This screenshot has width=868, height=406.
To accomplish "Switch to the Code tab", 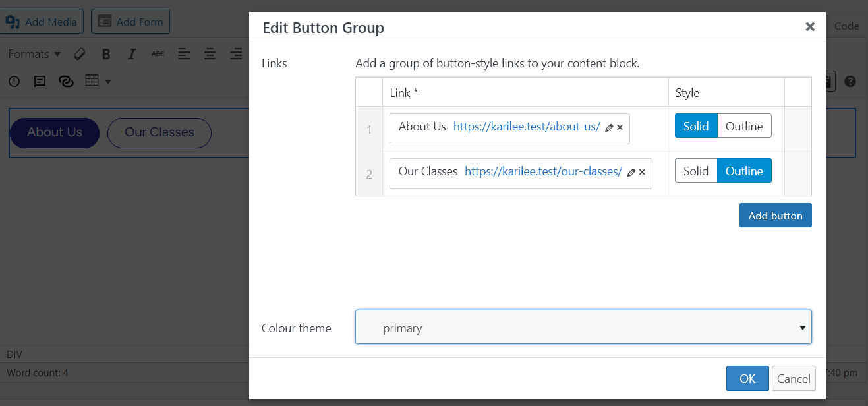I will (846, 26).
